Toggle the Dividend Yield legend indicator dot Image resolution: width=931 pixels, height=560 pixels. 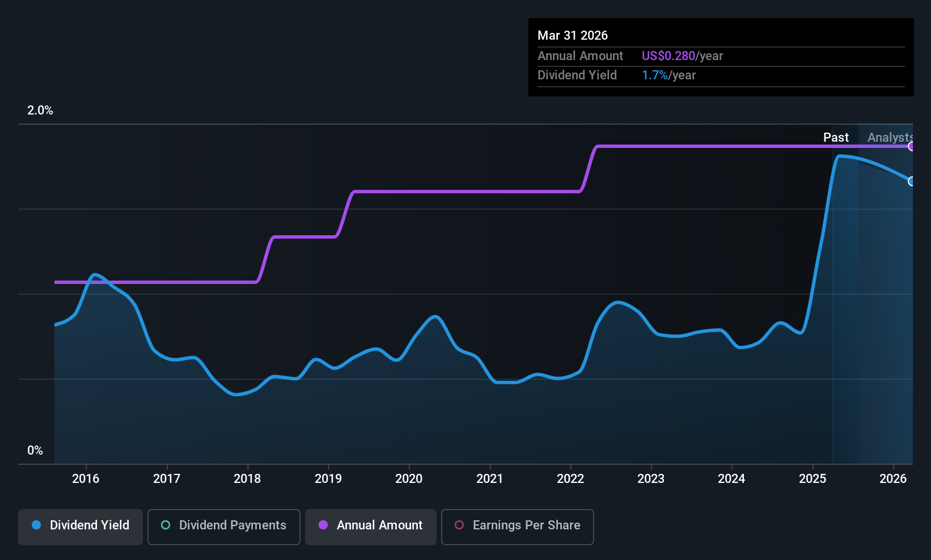36,525
